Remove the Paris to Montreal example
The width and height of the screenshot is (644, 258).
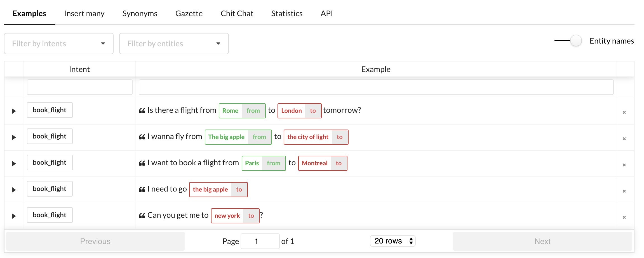click(x=624, y=165)
